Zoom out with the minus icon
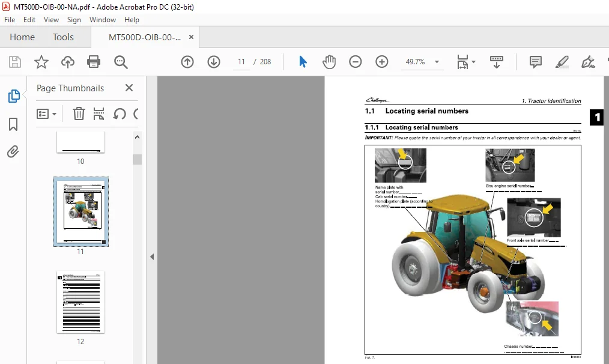 pos(355,62)
